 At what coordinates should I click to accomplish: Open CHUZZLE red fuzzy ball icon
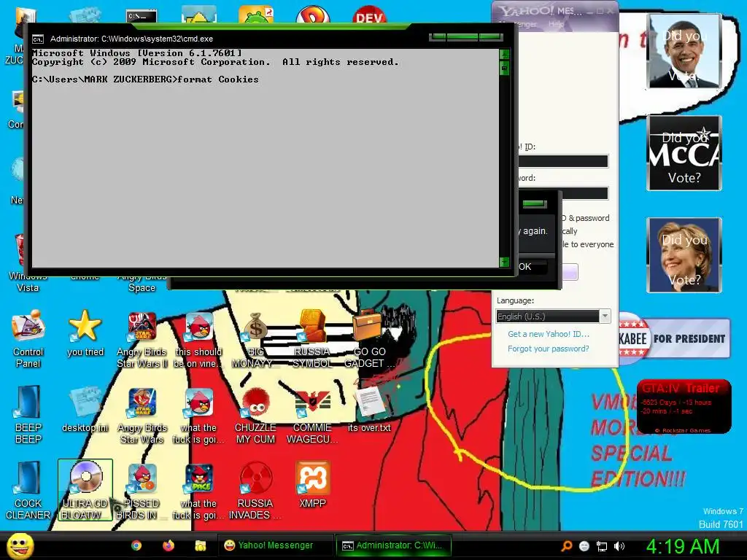255,415
